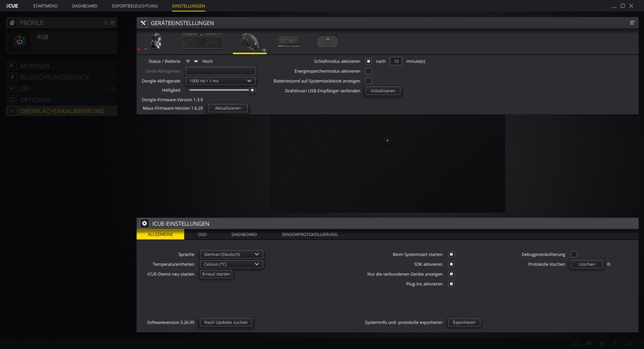Open the Sprache dropdown
This screenshot has height=349, width=644.
click(x=231, y=254)
